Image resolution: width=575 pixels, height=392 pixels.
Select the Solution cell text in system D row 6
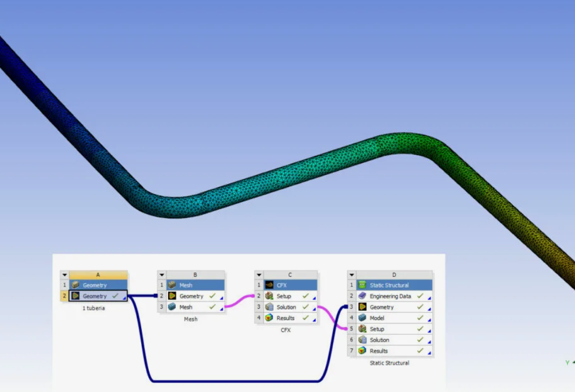pyautogui.click(x=380, y=340)
